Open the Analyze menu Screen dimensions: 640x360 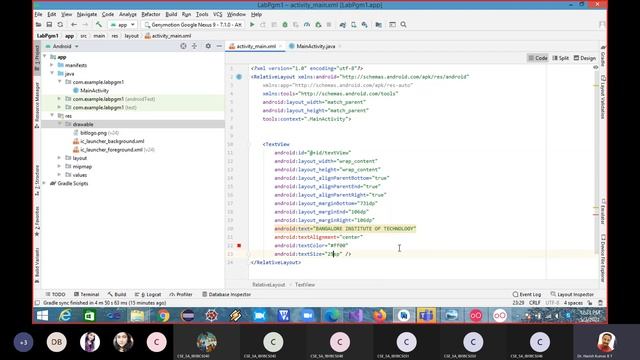pos(127,14)
